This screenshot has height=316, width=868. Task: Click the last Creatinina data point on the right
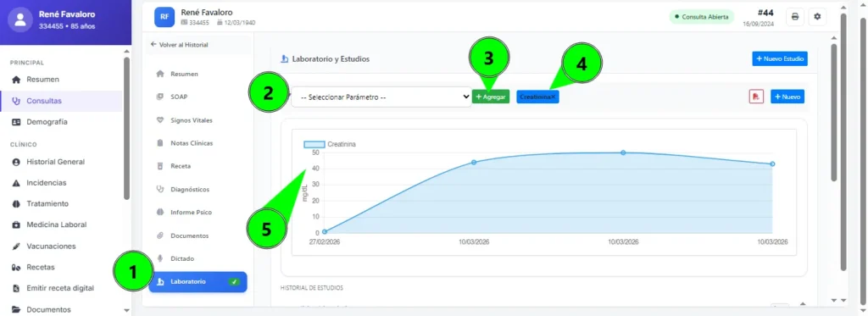tap(772, 164)
